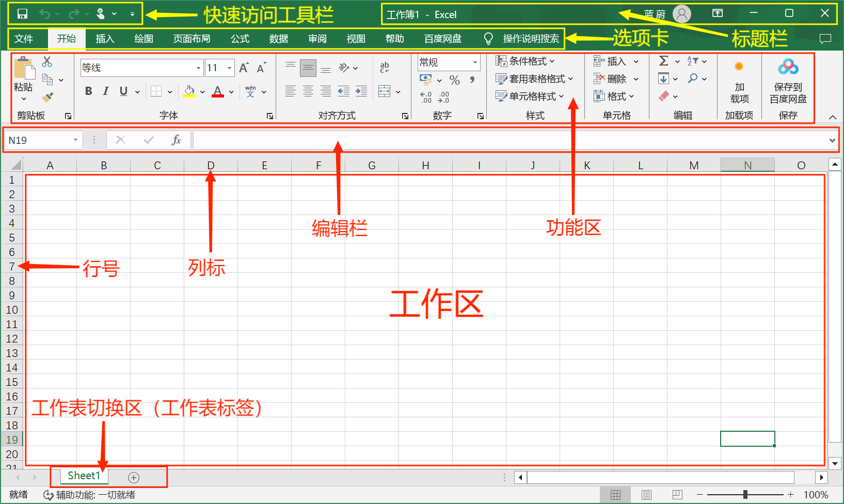Screen dimensions: 844x504
Task: Click the insert function fx icon
Action: click(176, 140)
